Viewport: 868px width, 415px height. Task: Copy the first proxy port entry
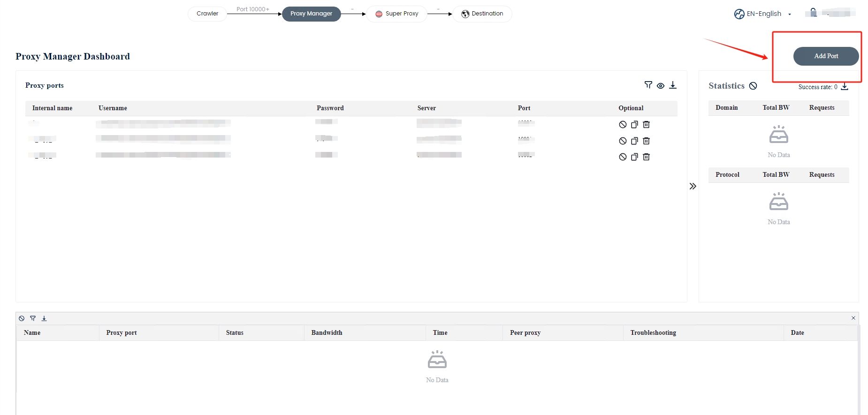[x=634, y=125]
